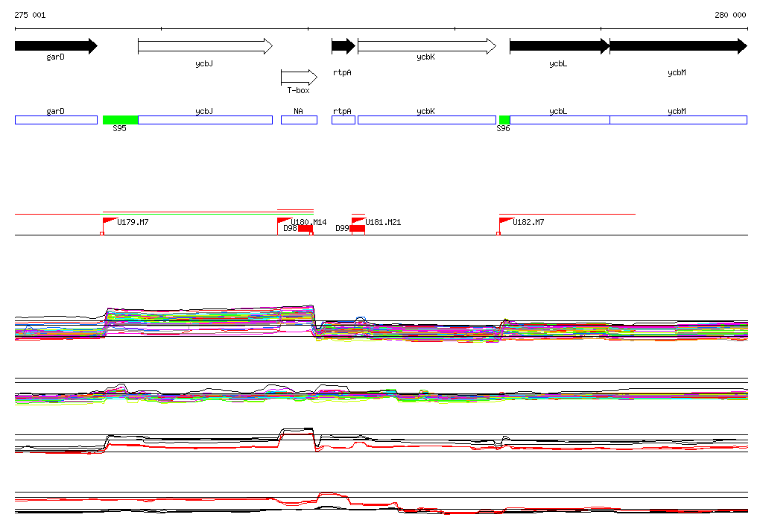Click the T-box arrow feature
The image size is (763, 532).
pyautogui.click(x=300, y=77)
